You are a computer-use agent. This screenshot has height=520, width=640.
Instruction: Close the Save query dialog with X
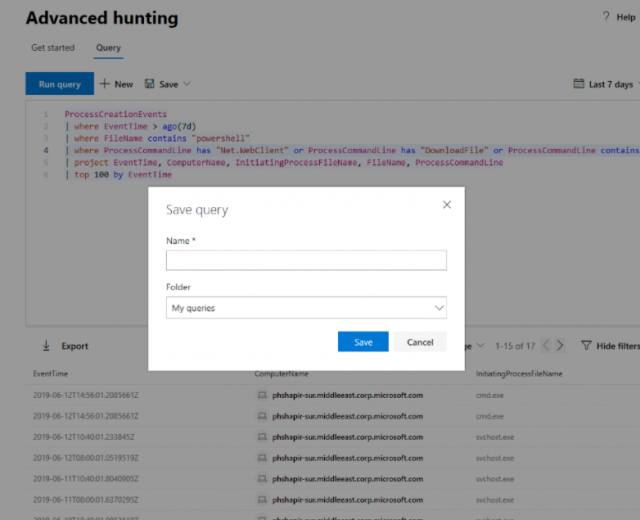click(x=446, y=205)
